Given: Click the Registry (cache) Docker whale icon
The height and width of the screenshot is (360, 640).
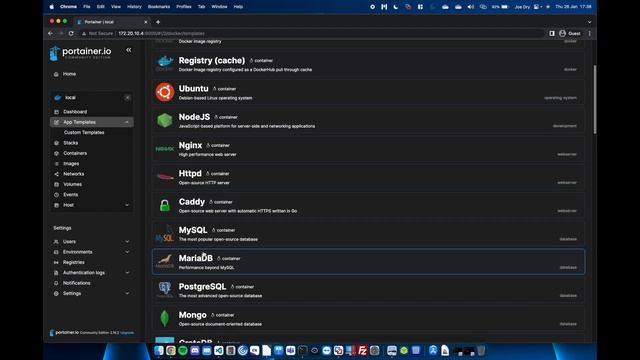Looking at the screenshot, I should tap(165, 63).
